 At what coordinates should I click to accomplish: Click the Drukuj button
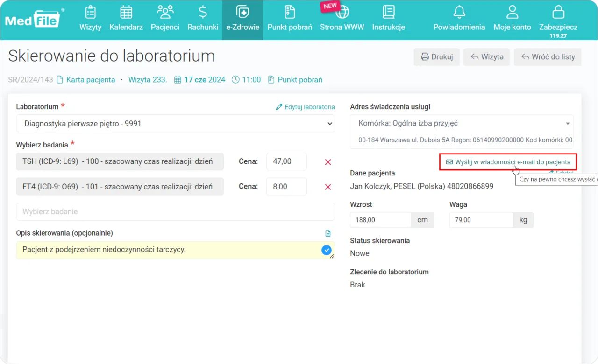click(436, 57)
